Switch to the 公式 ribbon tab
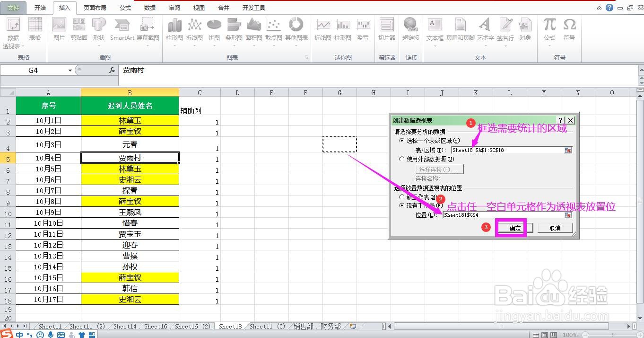Viewport: 644px width, 338px height. (x=125, y=8)
